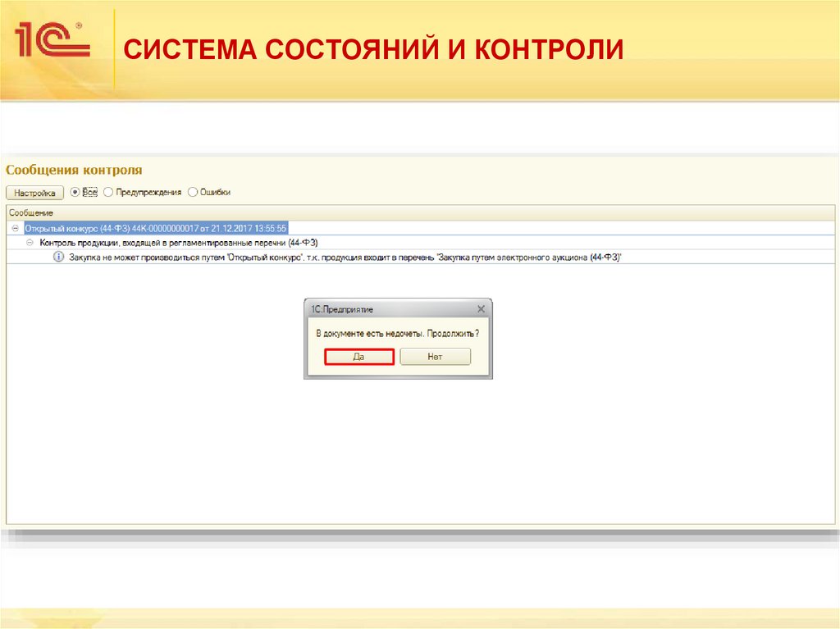Click the red highlight box around "Да"
The image size is (840, 629).
tap(358, 356)
